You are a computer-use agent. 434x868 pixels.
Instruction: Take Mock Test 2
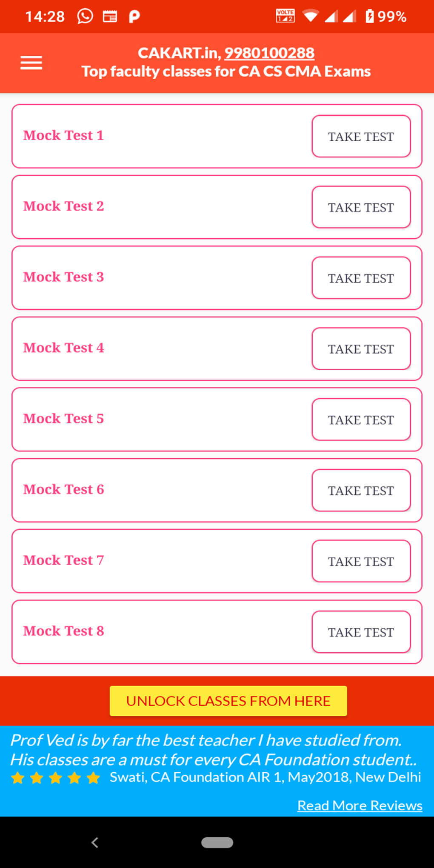361,207
